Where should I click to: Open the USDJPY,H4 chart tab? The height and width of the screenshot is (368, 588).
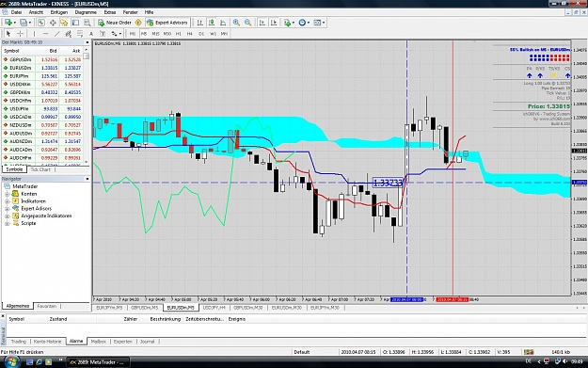point(214,308)
